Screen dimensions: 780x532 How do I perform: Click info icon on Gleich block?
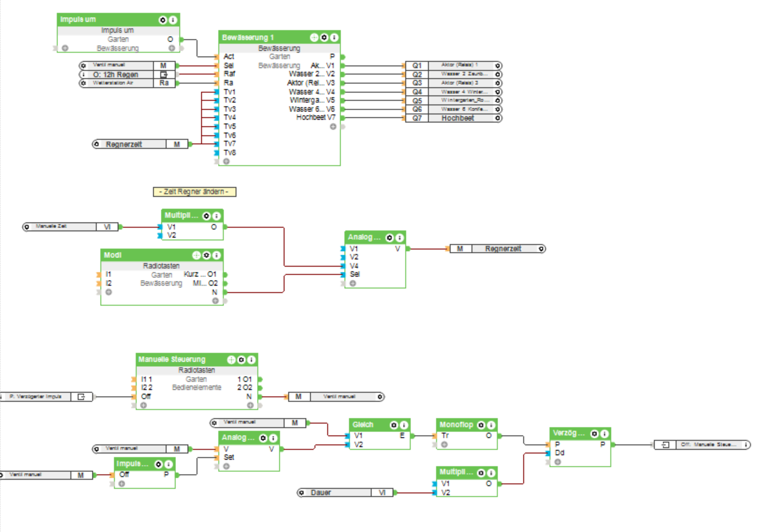[404, 425]
